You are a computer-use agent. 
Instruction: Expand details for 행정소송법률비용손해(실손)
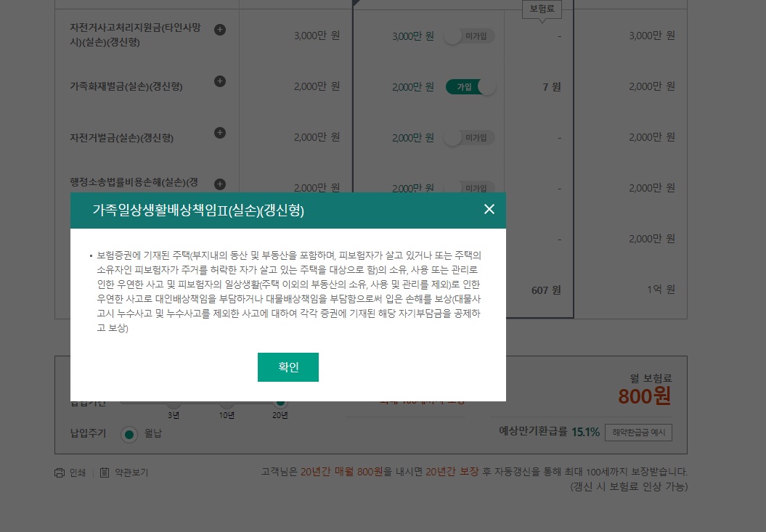click(220, 184)
